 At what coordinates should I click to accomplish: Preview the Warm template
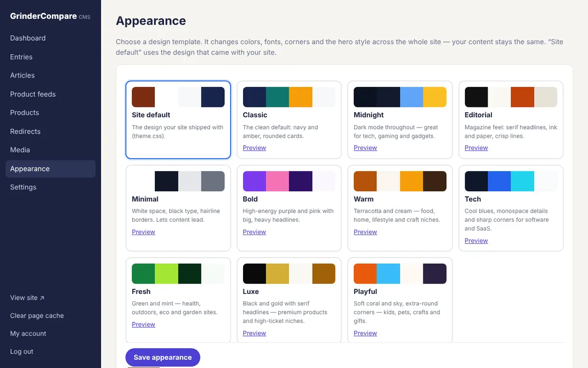pyautogui.click(x=366, y=232)
